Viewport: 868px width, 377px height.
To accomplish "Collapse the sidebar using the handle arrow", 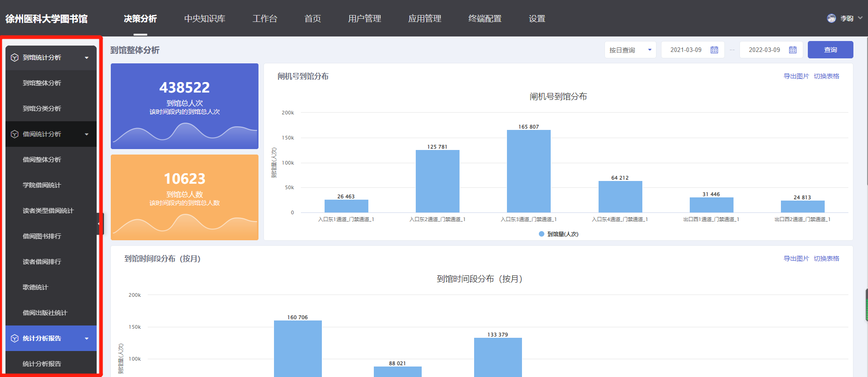I will click(x=99, y=223).
